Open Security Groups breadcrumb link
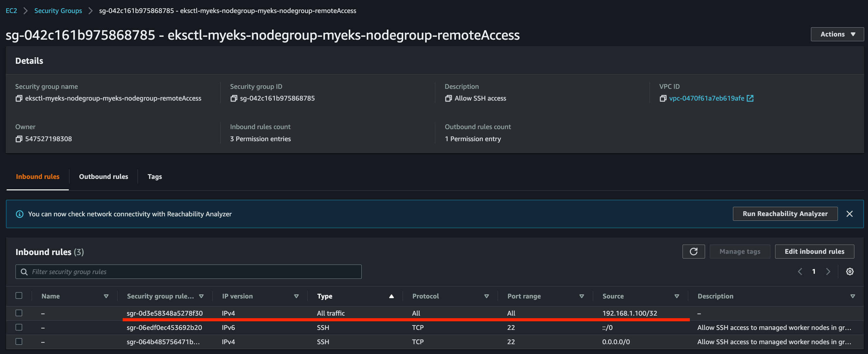Viewport: 868px width, 354px height. [x=58, y=11]
